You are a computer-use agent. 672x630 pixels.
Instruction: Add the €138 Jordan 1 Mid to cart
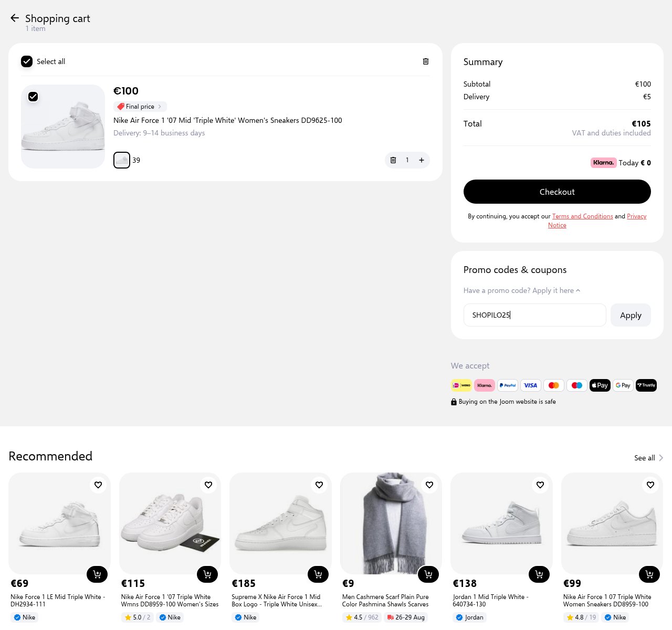539,574
